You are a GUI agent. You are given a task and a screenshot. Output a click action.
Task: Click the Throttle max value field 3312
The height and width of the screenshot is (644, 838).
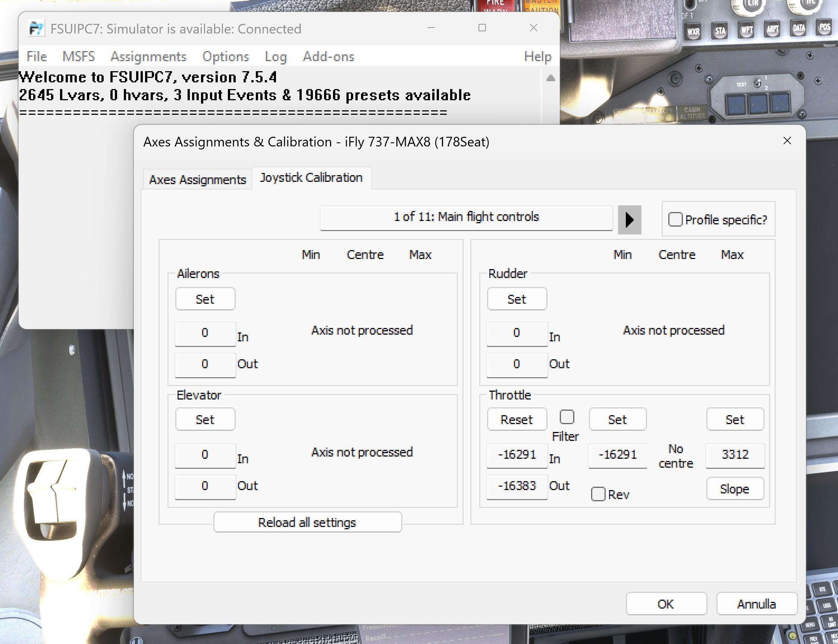[x=735, y=455]
